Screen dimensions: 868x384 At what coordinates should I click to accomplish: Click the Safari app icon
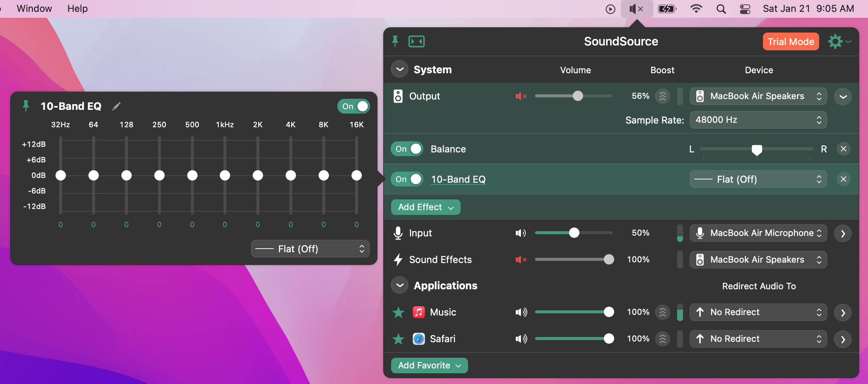click(x=419, y=339)
